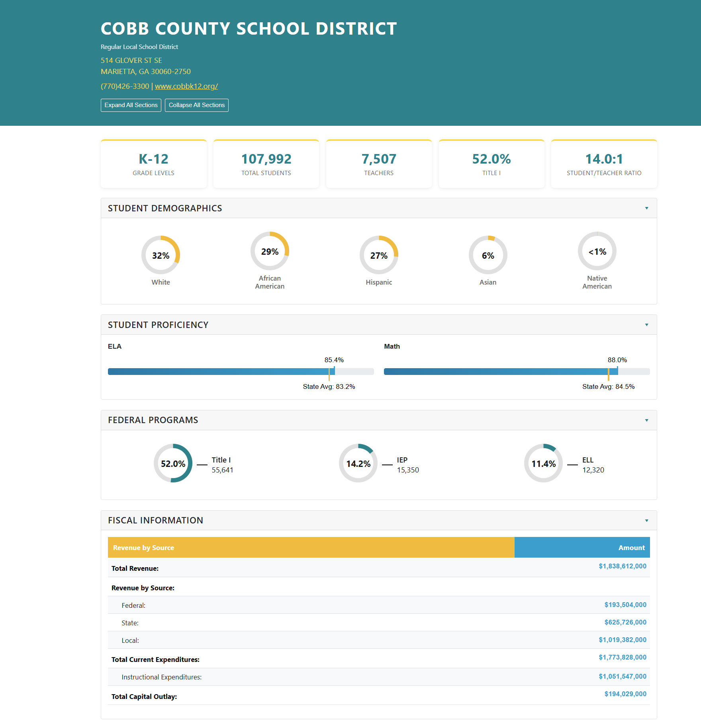Click the ELL count 12,320

pos(593,470)
